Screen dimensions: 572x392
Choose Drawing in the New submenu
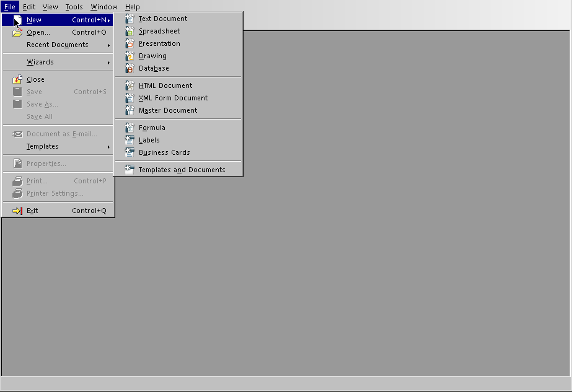tap(178, 56)
